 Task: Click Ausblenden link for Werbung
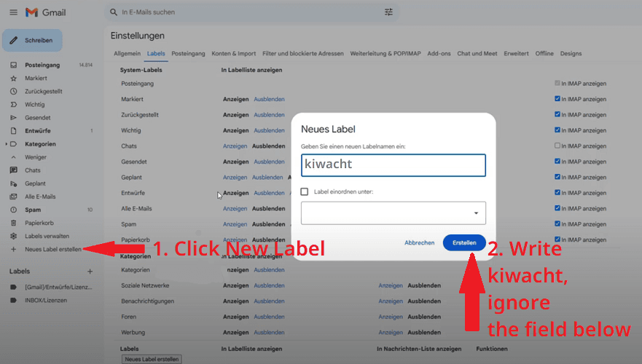(x=269, y=333)
